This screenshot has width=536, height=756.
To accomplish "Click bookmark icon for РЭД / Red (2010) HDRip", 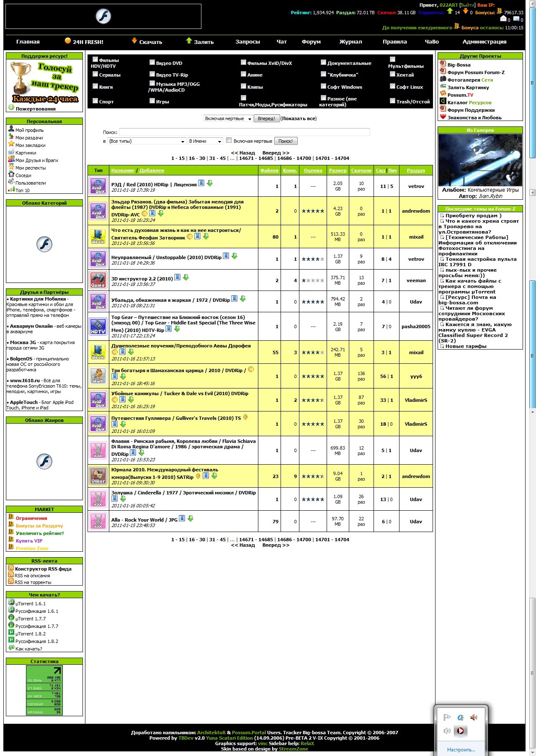I will coord(201,183).
